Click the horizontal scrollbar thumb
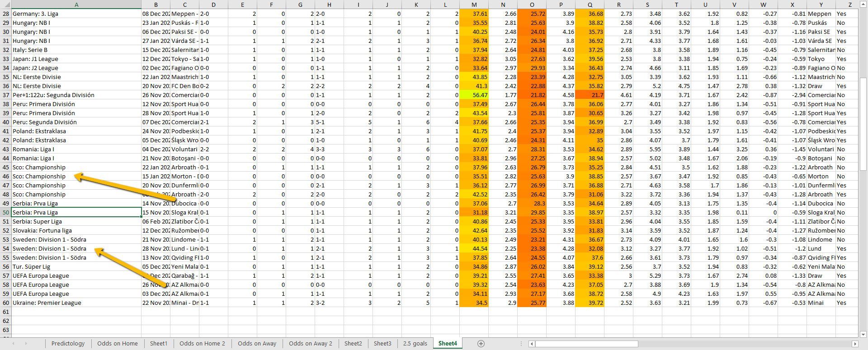 click(587, 344)
